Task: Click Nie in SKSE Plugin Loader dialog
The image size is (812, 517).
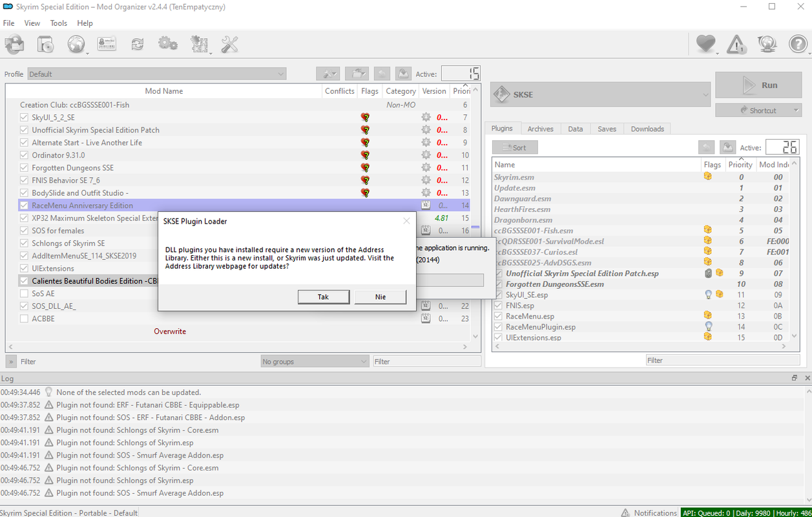Action: pyautogui.click(x=380, y=297)
